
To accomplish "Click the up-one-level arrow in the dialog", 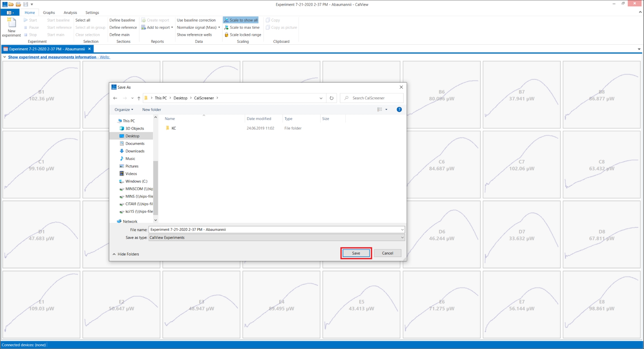I will coord(139,98).
